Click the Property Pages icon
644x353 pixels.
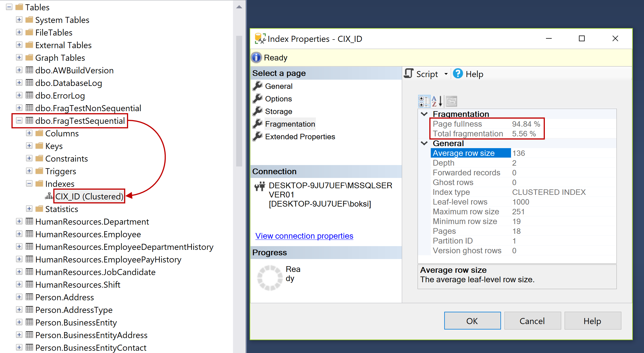click(x=451, y=101)
